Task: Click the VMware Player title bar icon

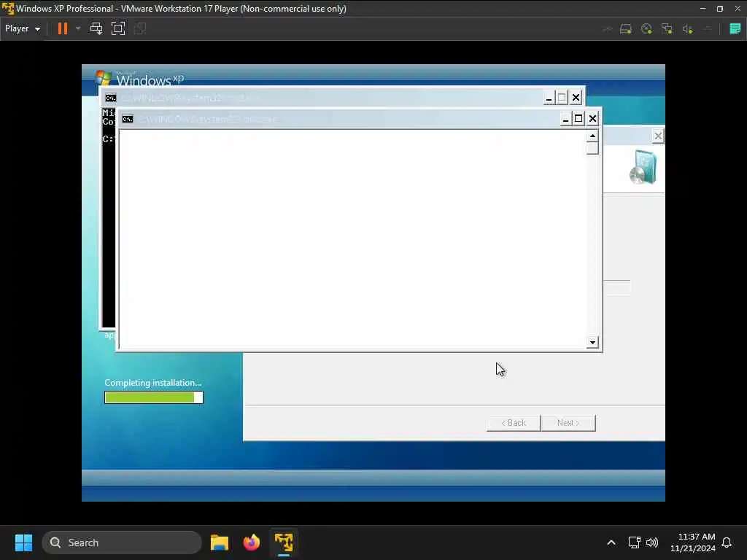Action: pos(7,8)
